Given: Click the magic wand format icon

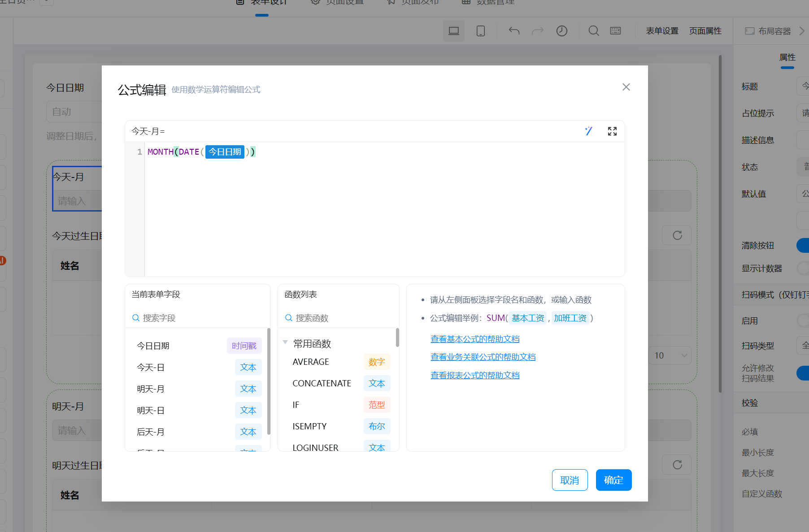Looking at the screenshot, I should click(588, 131).
